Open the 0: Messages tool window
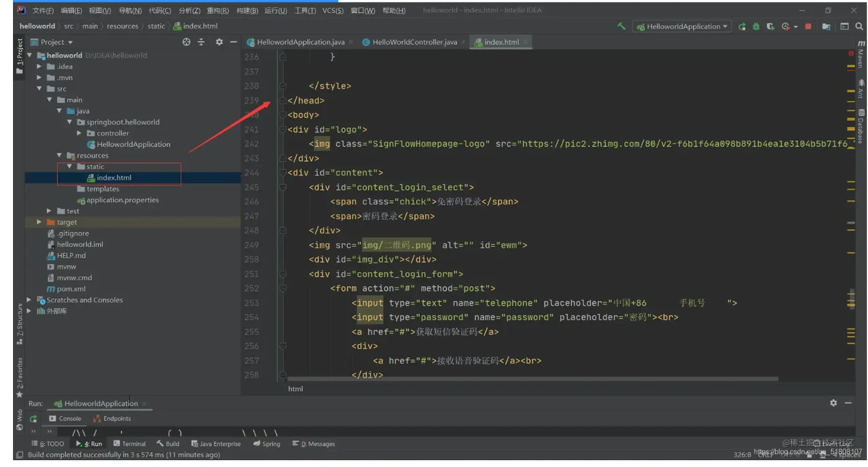868x467 pixels. click(314, 444)
